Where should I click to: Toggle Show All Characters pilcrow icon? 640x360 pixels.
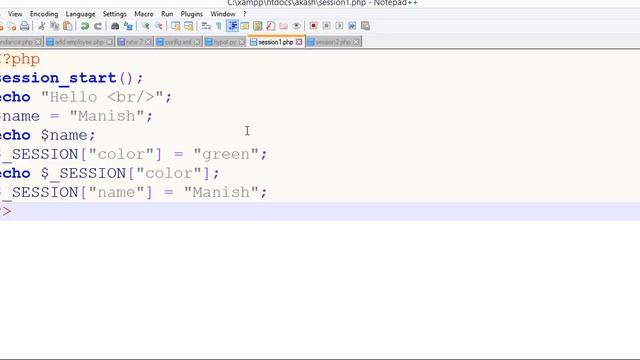pos(219,26)
